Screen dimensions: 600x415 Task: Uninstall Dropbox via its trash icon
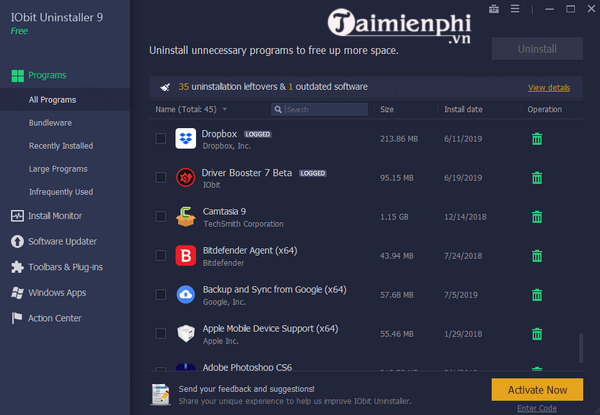pyautogui.click(x=537, y=138)
